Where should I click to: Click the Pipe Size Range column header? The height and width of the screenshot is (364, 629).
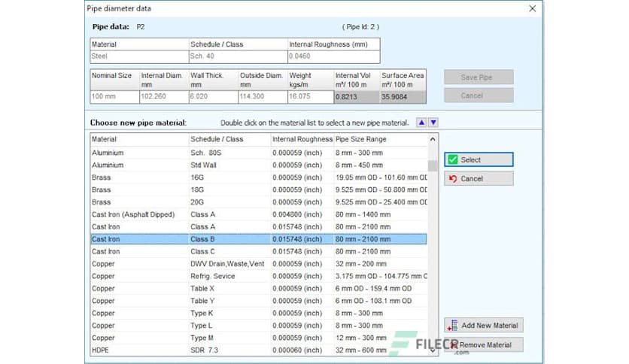tap(378, 139)
